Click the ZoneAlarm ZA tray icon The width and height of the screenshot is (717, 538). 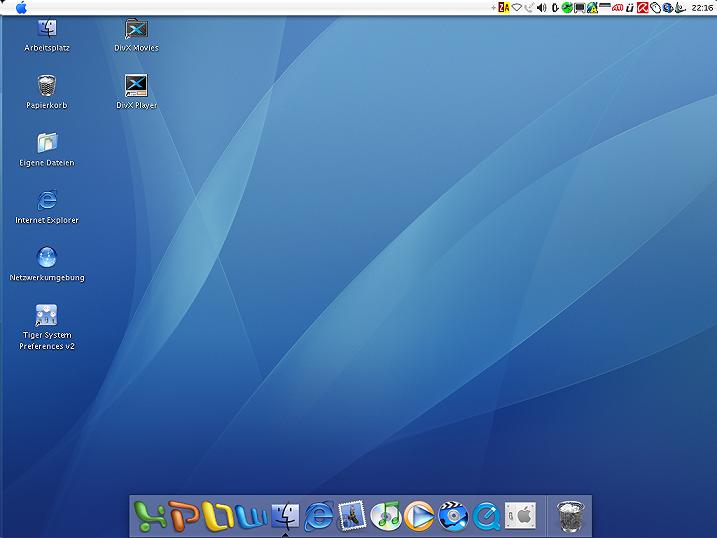504,8
